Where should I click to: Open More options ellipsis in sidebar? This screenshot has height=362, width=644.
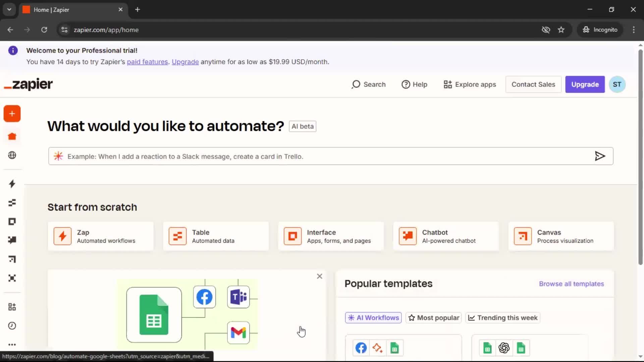[12, 345]
